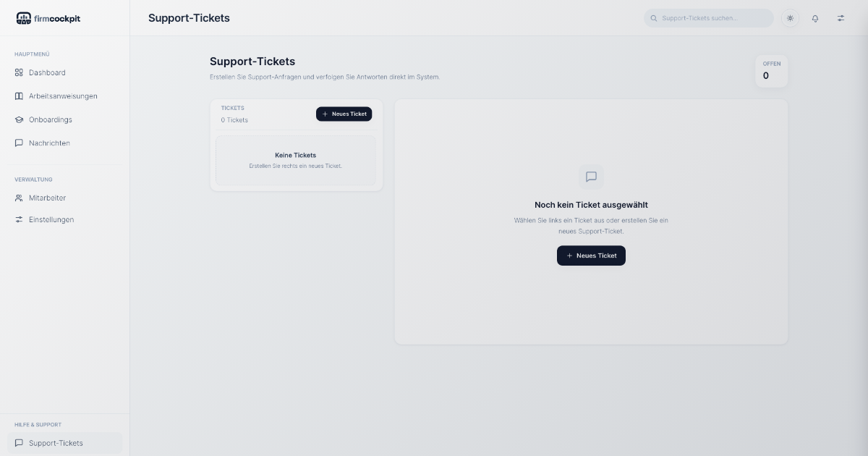Navigate to Onboardings section
This screenshot has width=868, height=456.
click(51, 119)
